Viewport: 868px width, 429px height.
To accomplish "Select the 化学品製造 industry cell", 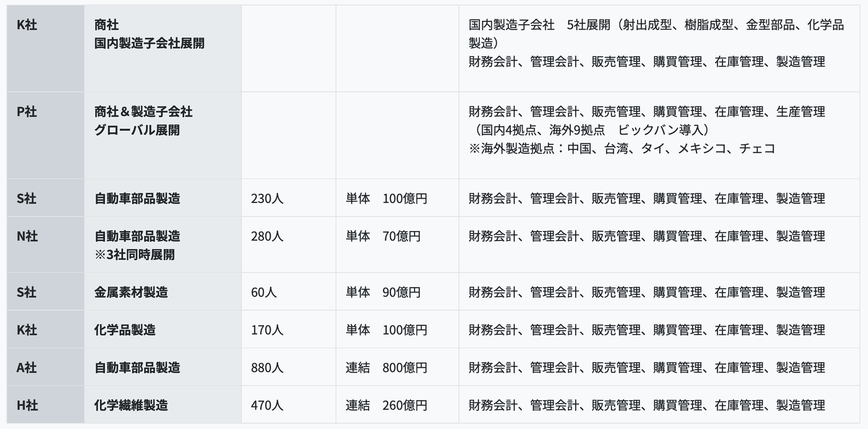I will 163,329.
